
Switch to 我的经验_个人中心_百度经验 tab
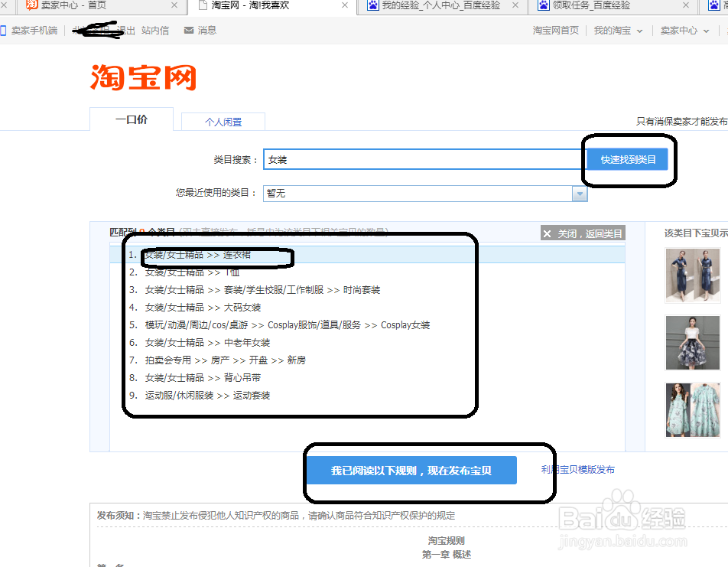[434, 5]
